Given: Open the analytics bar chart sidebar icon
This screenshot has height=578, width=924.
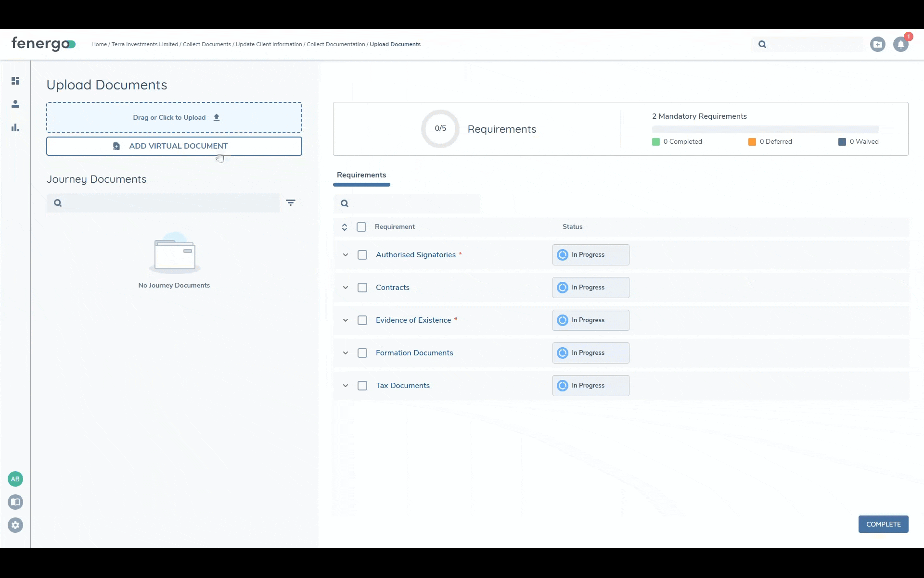Looking at the screenshot, I should click(15, 127).
